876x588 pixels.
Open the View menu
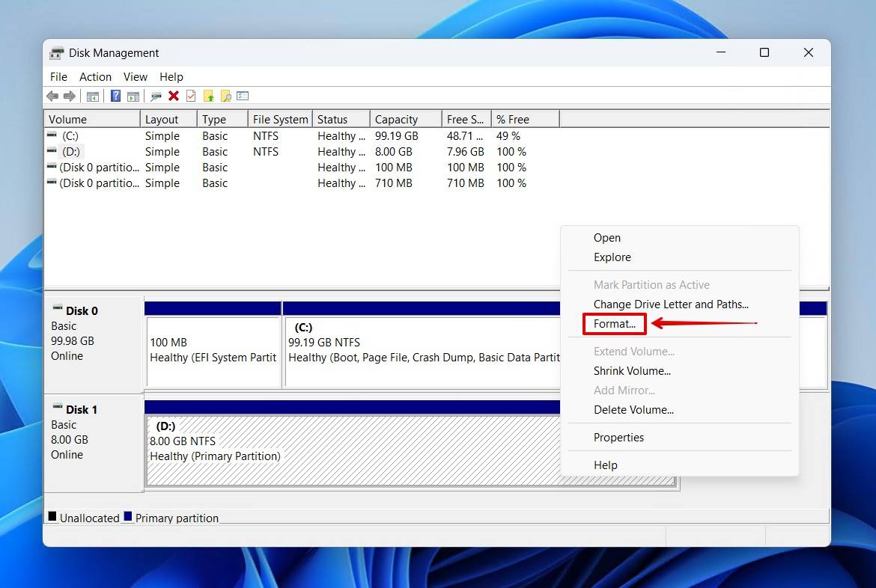pyautogui.click(x=136, y=76)
